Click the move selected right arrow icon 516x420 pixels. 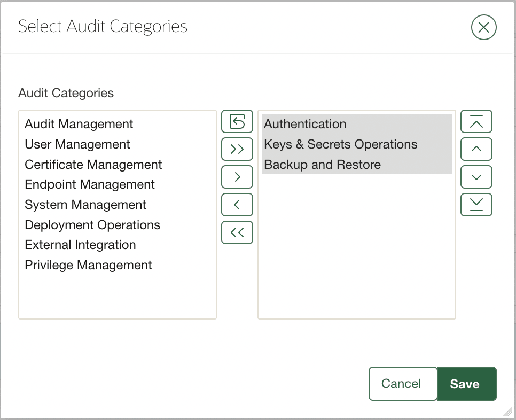[x=237, y=177]
